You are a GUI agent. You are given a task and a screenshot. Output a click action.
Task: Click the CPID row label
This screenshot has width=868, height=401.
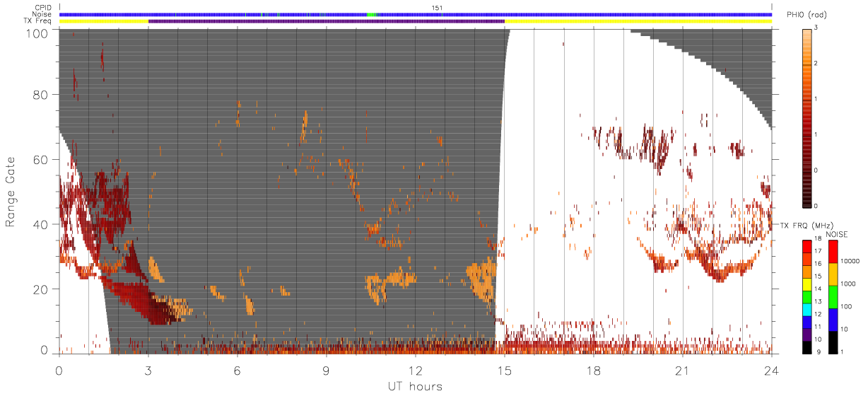(x=43, y=8)
